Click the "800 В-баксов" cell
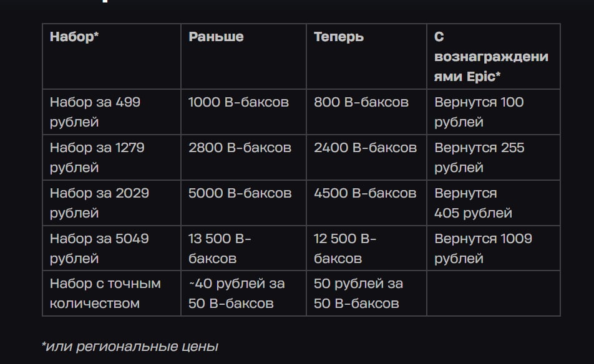This screenshot has height=364, width=594. point(361,102)
